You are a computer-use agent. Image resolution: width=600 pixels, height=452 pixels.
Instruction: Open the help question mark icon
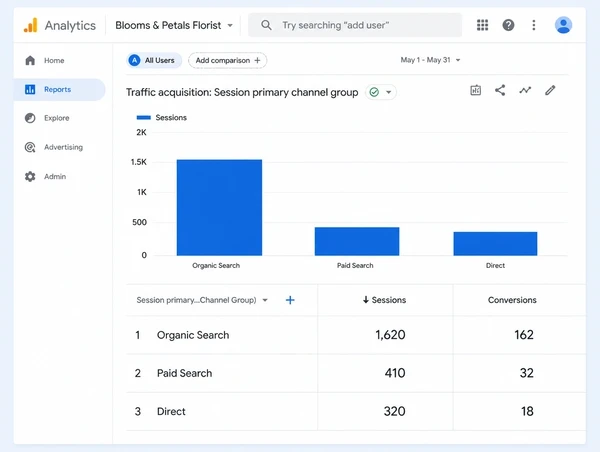pos(508,25)
